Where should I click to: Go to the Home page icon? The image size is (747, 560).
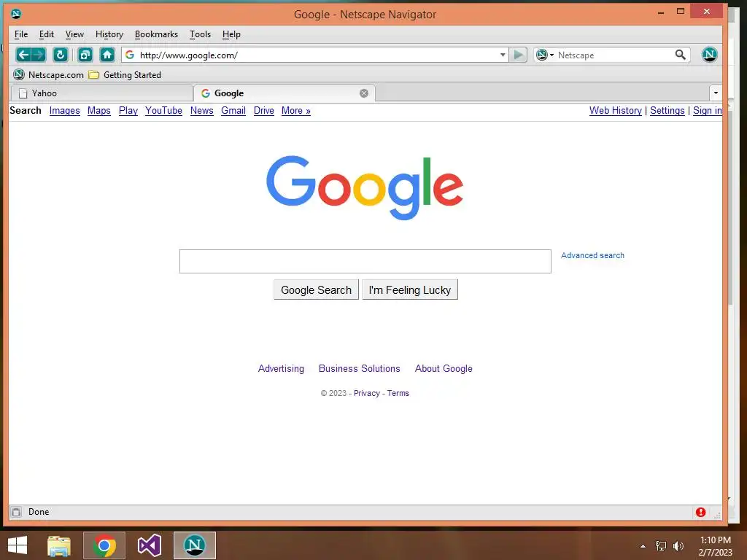pyautogui.click(x=107, y=55)
